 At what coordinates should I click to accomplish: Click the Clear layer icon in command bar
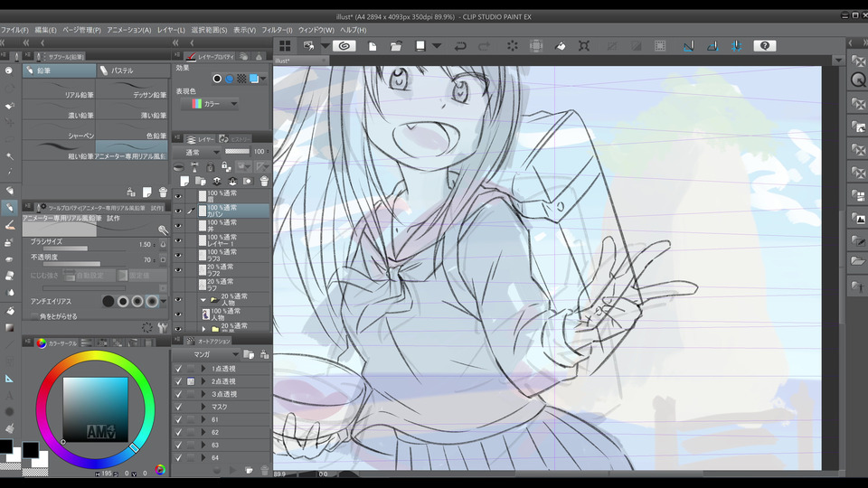(x=513, y=46)
